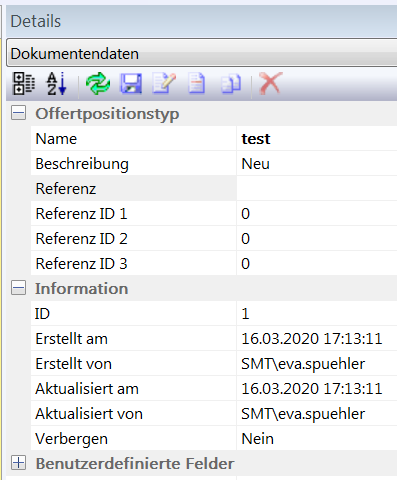Open the Dokumentendaten dropdown
The image size is (397, 480).
coord(202,53)
